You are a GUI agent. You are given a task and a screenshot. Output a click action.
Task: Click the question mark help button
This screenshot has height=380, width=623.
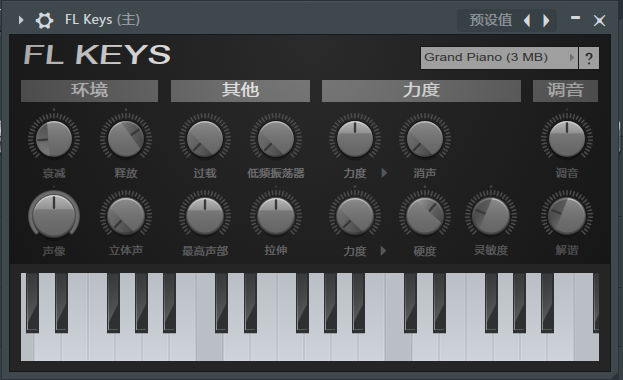[x=589, y=58]
